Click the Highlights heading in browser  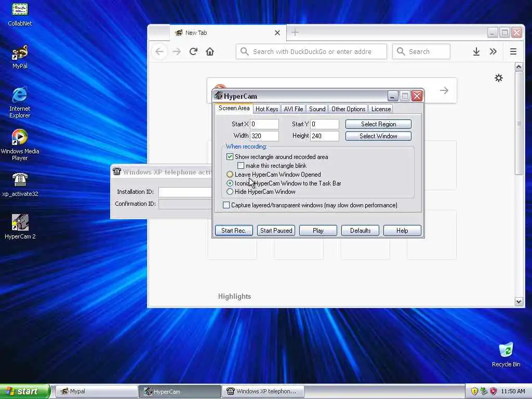[234, 297]
